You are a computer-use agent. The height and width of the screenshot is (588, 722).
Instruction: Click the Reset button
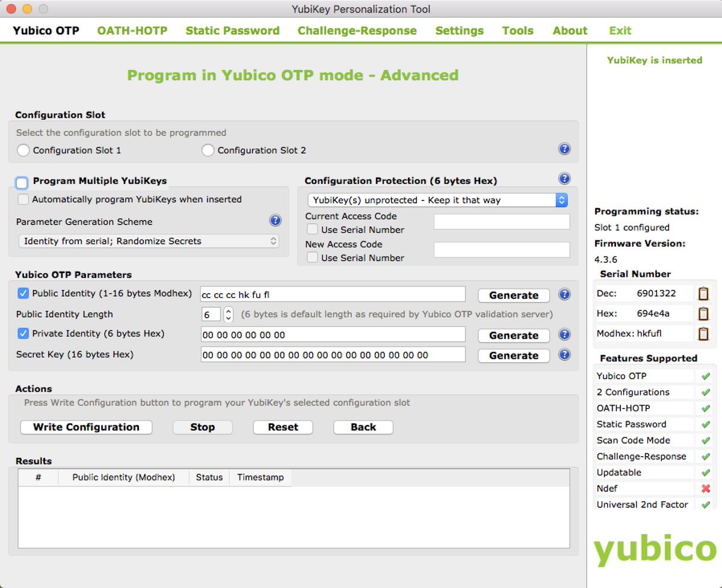pos(283,427)
